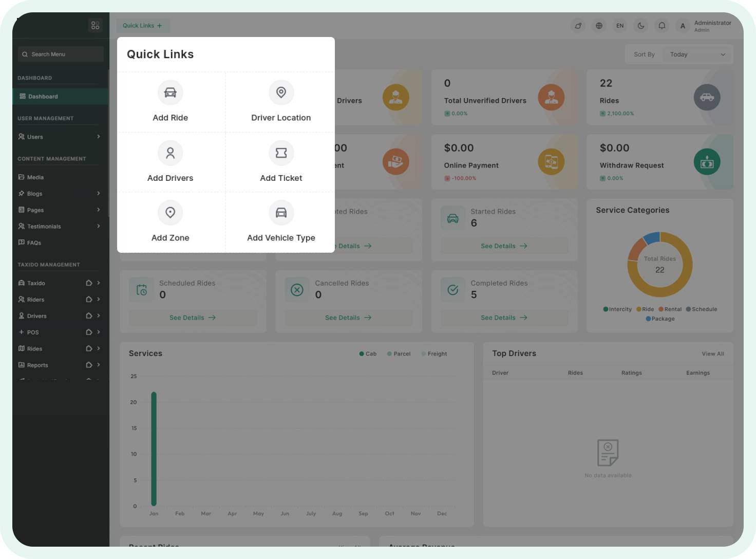
Task: Click View All in Top Drivers
Action: [x=712, y=354]
